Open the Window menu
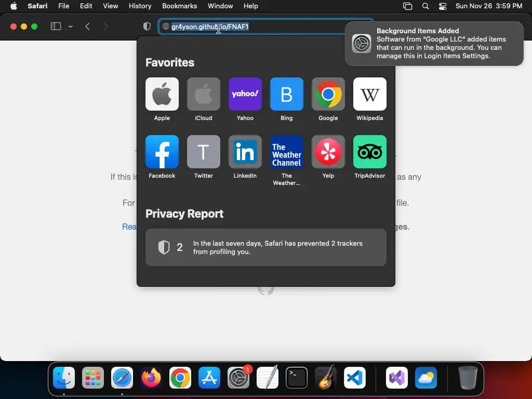 (220, 6)
